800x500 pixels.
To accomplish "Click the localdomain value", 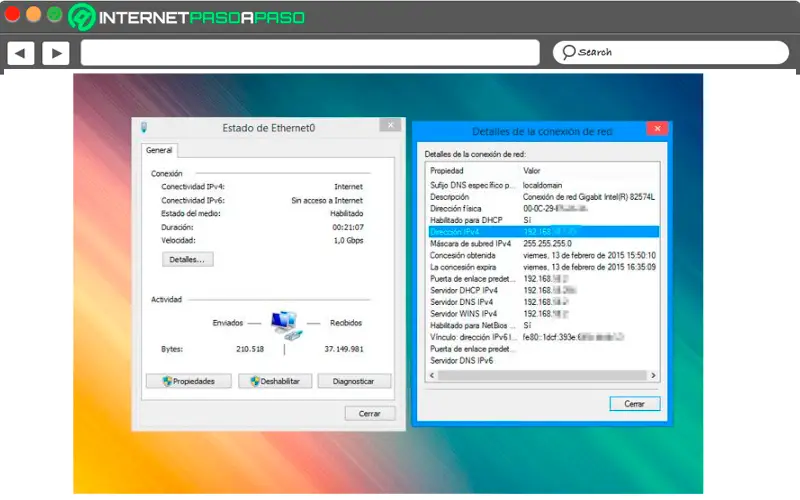I will pyautogui.click(x=542, y=185).
